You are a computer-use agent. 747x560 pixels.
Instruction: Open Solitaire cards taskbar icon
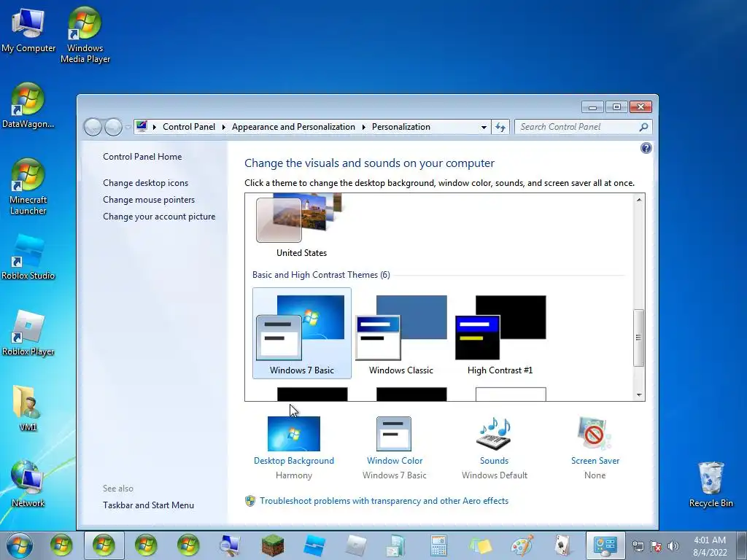coord(562,545)
